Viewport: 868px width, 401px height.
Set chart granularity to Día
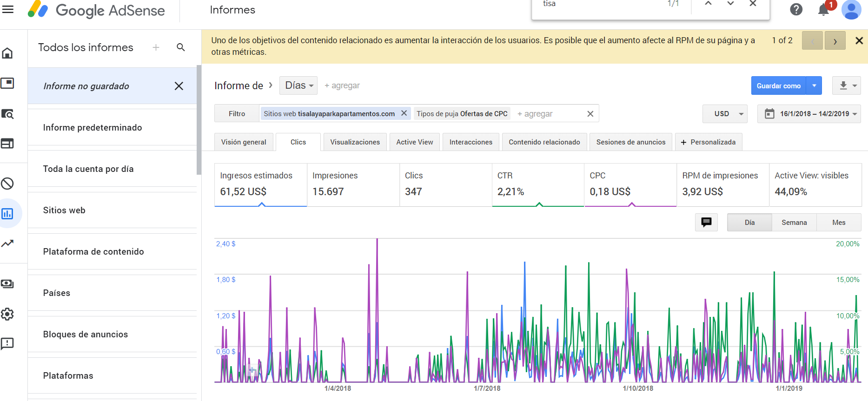749,223
